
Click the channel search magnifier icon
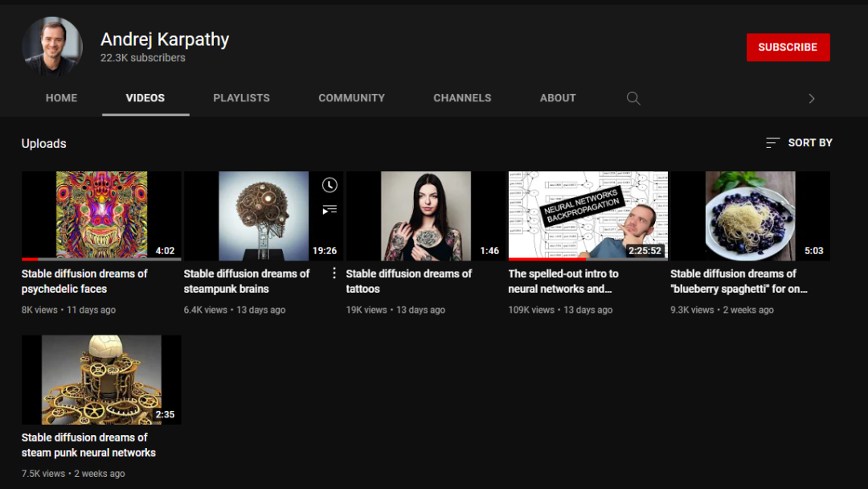coord(633,98)
